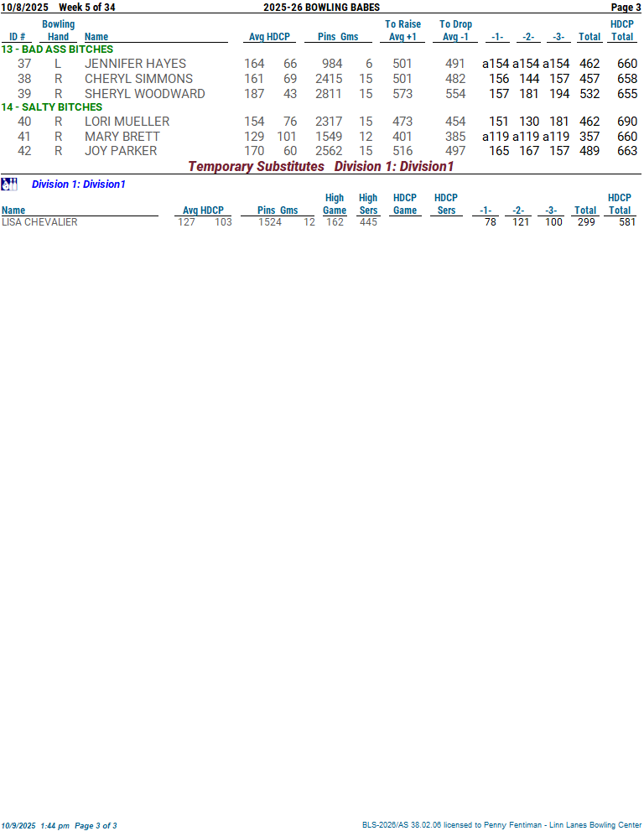Select player name CHERYL SIMMONS
This screenshot has width=644, height=831.
click(x=138, y=79)
